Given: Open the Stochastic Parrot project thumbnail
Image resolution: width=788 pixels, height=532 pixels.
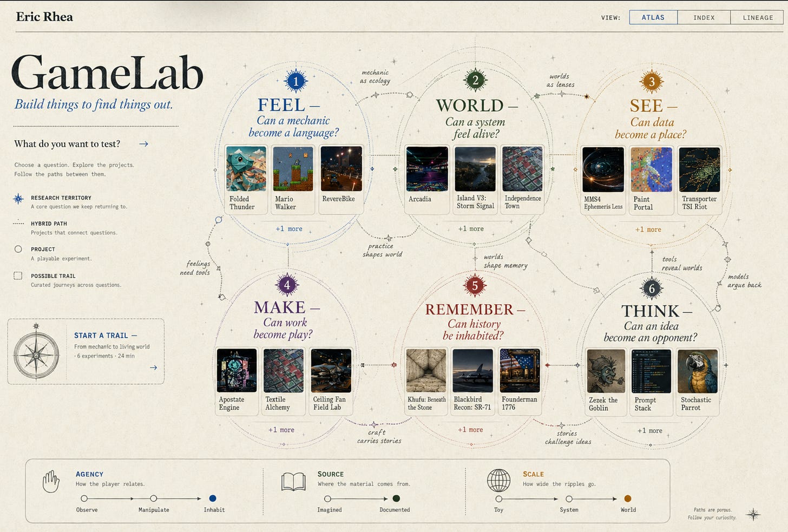Looking at the screenshot, I should (x=698, y=371).
